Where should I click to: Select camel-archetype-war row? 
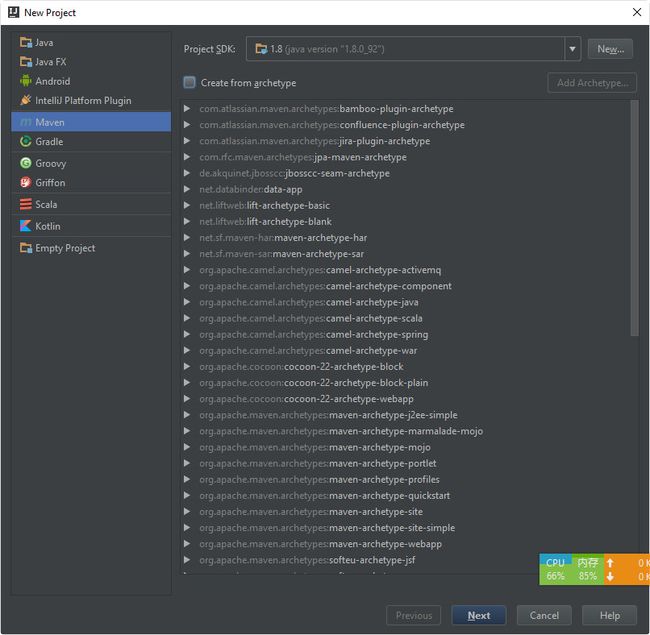[x=406, y=351]
